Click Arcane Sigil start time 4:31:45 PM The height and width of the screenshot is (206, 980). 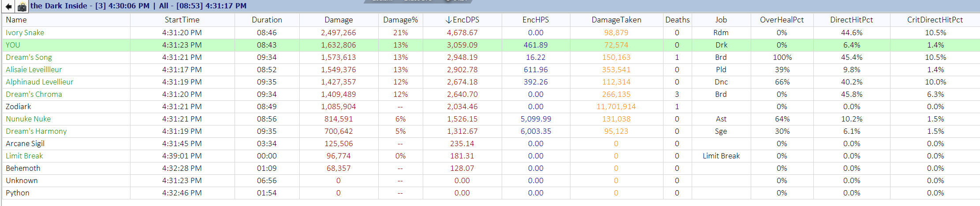182,143
